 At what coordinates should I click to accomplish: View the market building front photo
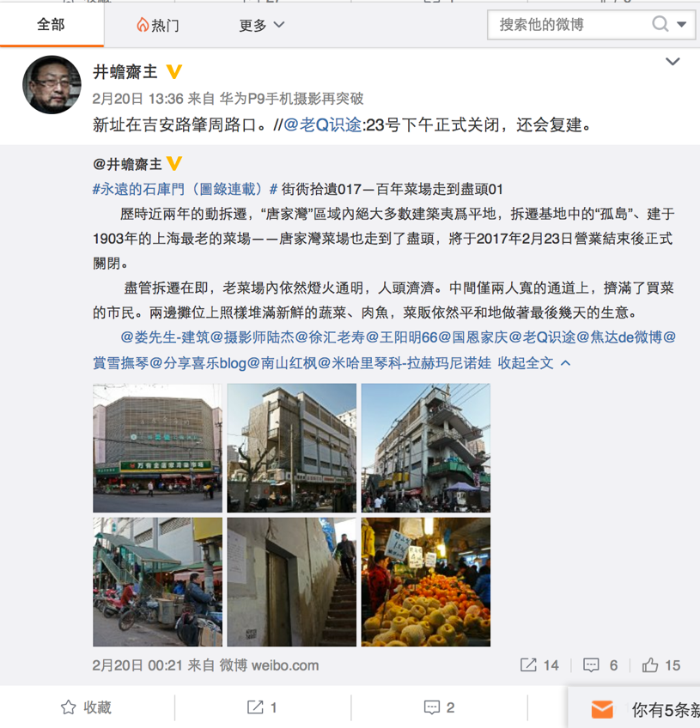point(157,448)
